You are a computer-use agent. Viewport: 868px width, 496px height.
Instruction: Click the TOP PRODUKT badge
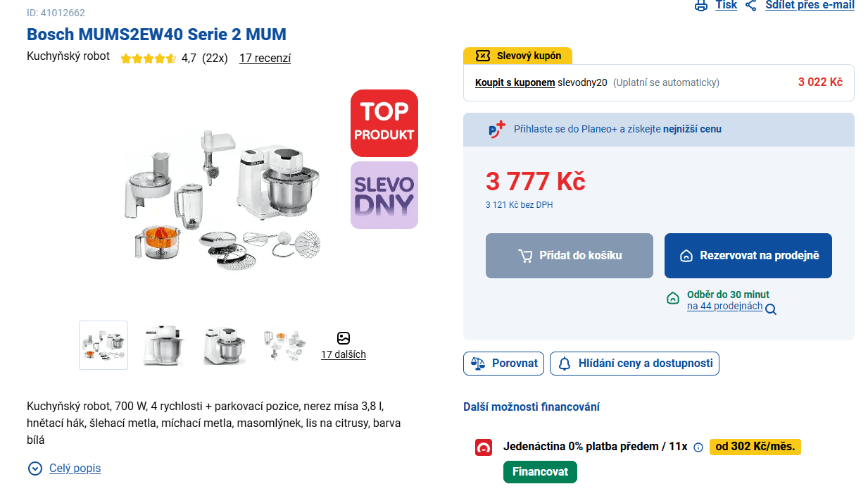coord(384,123)
